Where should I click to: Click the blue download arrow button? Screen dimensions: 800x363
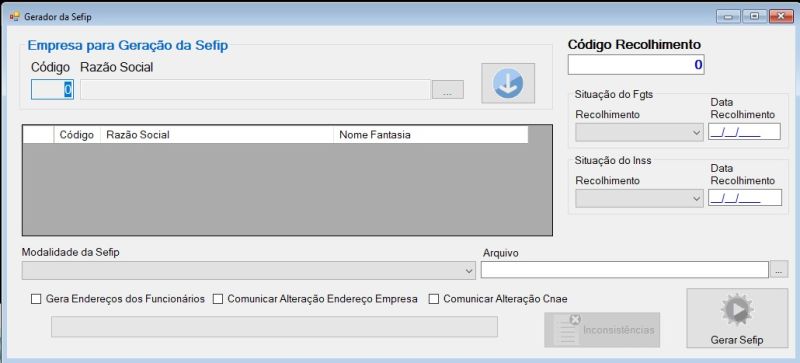[x=508, y=83]
